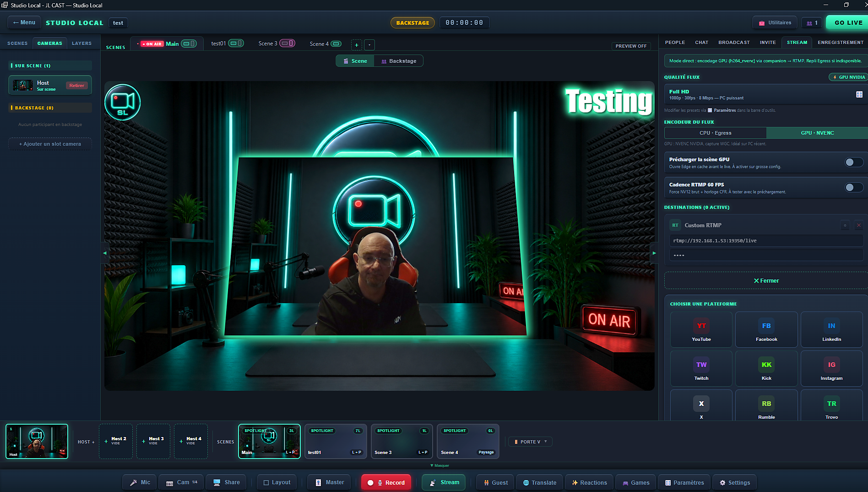Choose Twitch platform tile
The image size is (868, 492).
coord(701,369)
